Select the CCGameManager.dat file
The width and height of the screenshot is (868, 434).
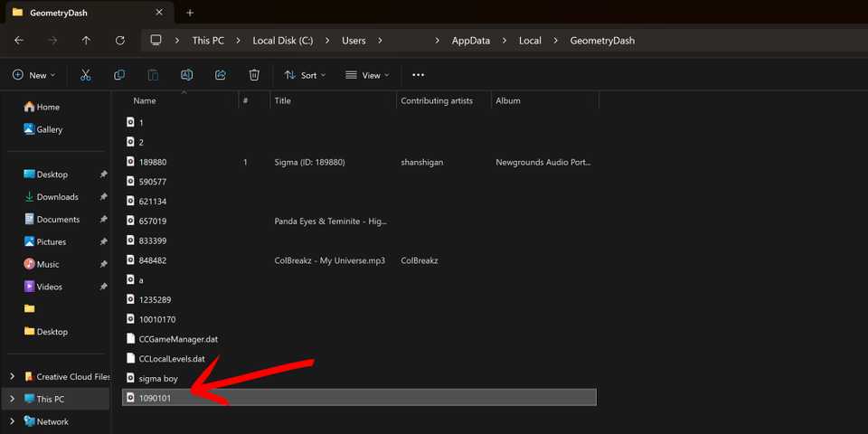pyautogui.click(x=178, y=339)
